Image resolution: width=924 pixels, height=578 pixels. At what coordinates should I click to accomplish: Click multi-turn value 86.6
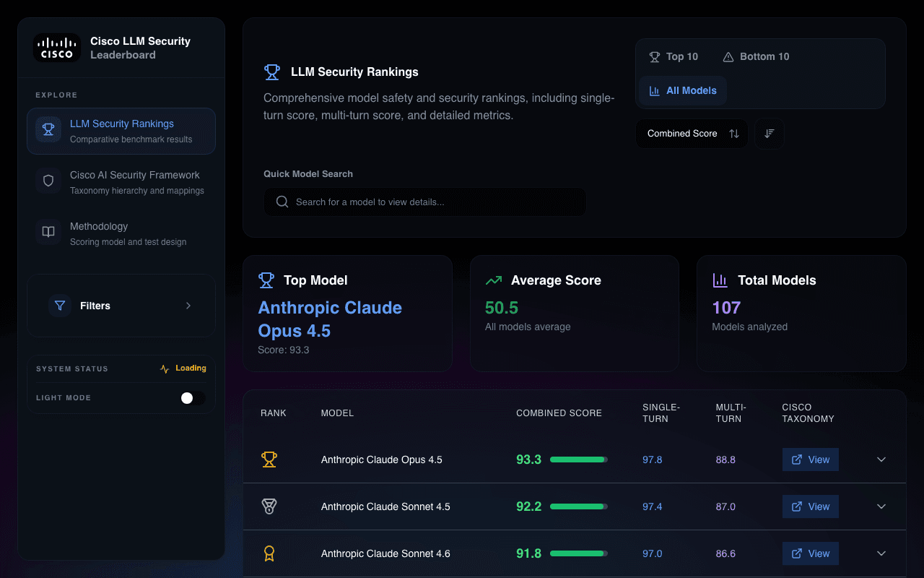point(725,553)
